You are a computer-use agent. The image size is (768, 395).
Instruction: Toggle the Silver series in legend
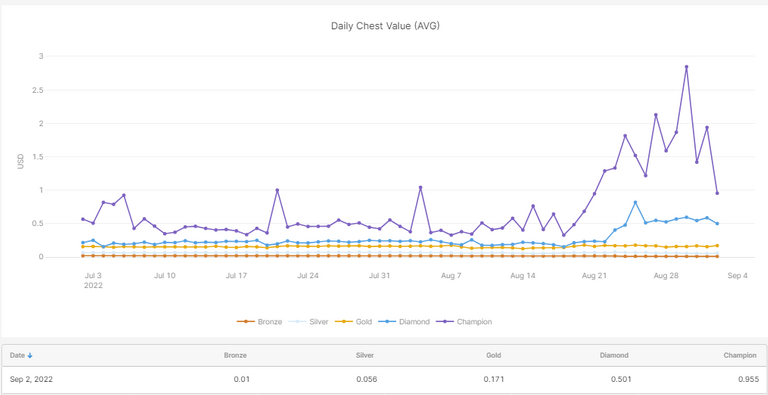(310, 322)
